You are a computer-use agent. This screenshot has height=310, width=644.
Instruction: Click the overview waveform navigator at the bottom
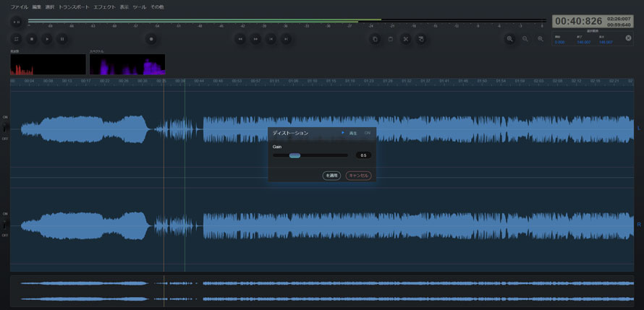click(322, 291)
